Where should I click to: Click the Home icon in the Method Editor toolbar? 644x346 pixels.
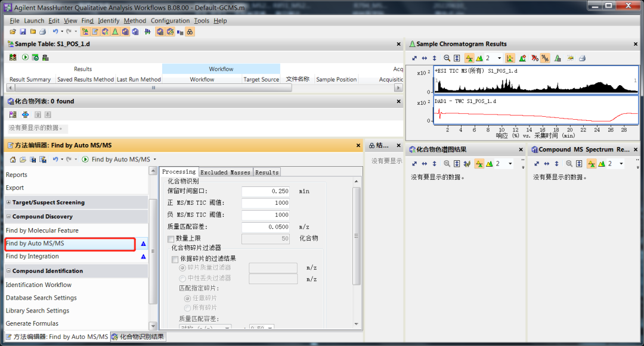tap(13, 160)
